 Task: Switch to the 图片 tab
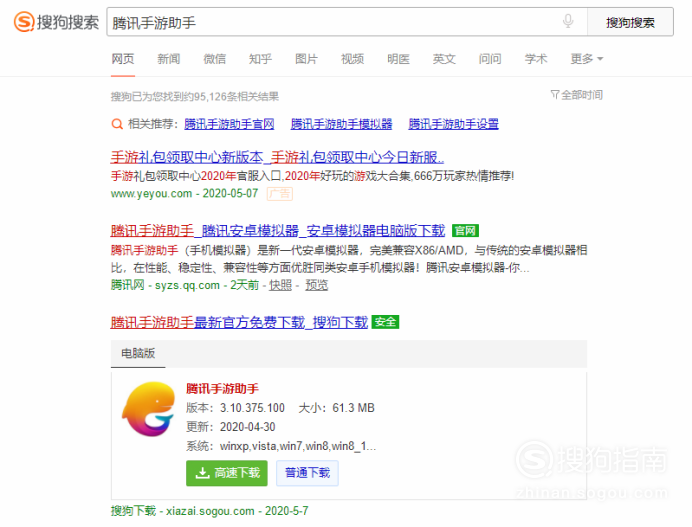[x=307, y=59]
